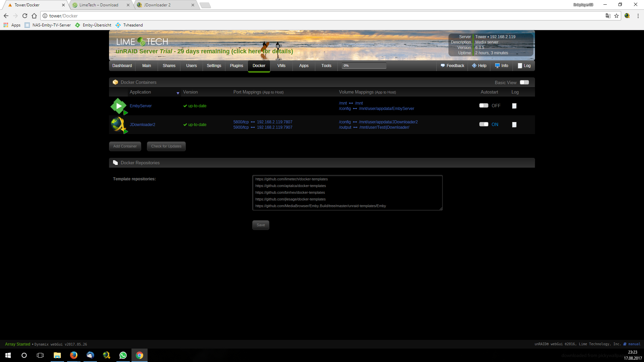Open the Apps bookmarks shortcut

click(12, 25)
